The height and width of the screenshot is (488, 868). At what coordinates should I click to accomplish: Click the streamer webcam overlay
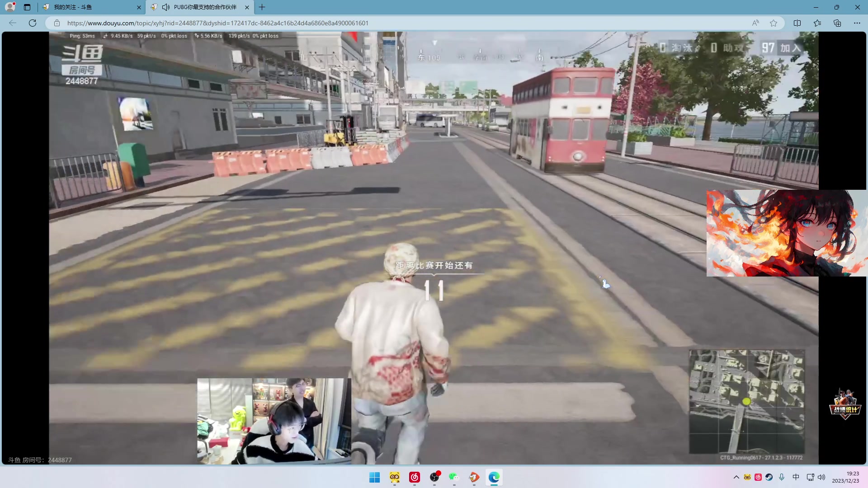coord(274,421)
